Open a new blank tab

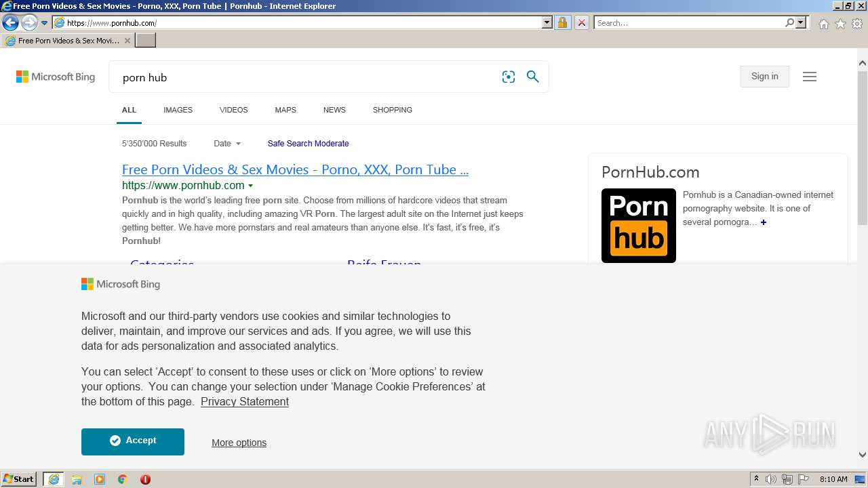point(146,41)
